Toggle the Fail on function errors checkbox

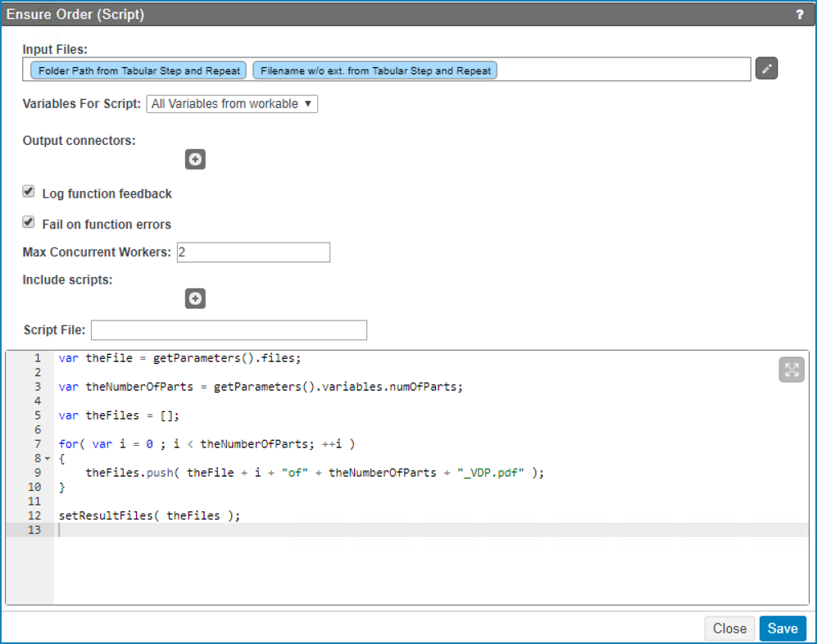[x=29, y=223]
